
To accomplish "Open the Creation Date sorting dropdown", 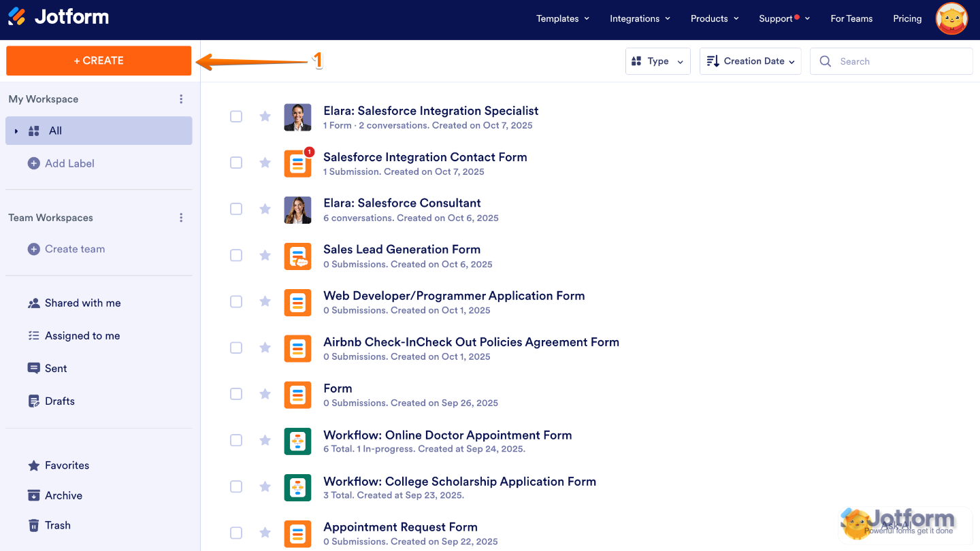I will (750, 61).
